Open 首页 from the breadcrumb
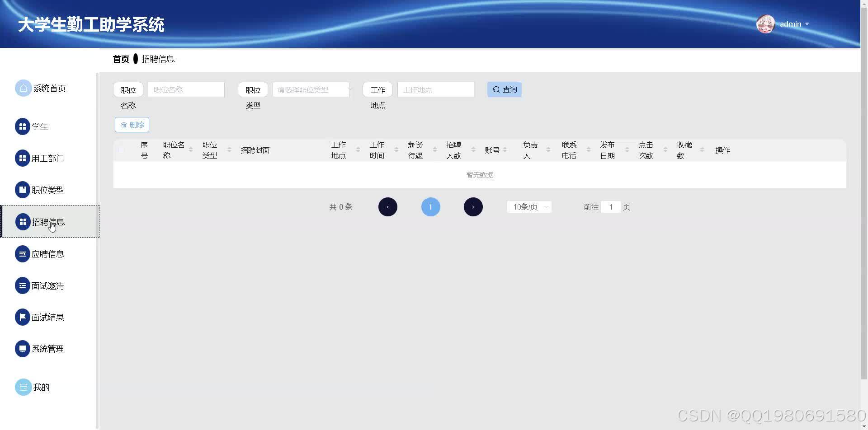868x430 pixels. (120, 59)
